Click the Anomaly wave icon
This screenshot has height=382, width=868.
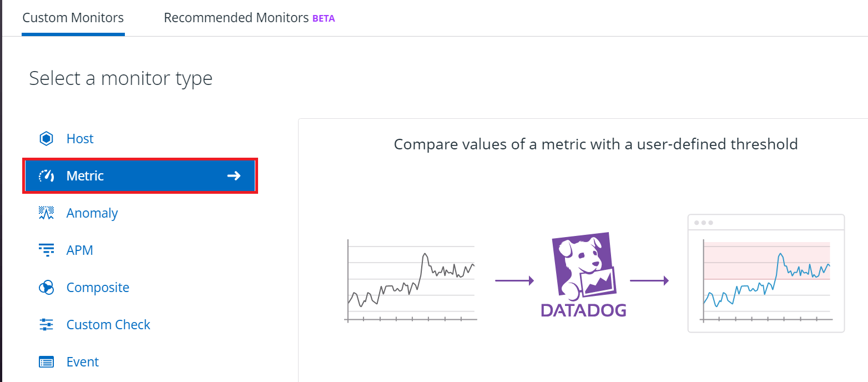tap(46, 213)
